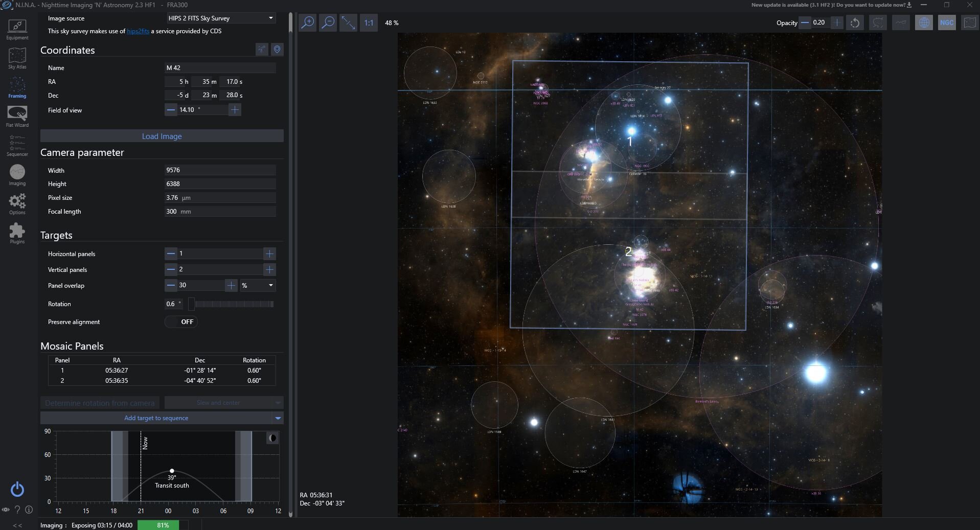
Task: Increase the Vertical panels count
Action: click(x=269, y=269)
